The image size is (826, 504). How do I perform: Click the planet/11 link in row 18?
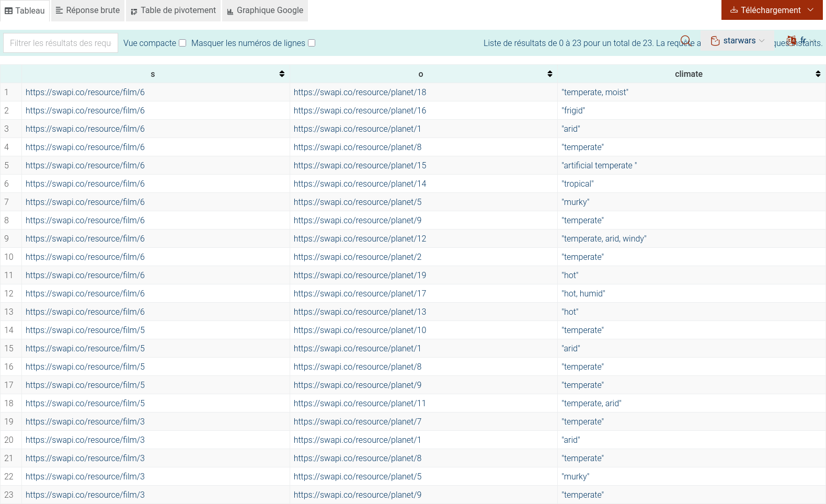pyautogui.click(x=359, y=403)
